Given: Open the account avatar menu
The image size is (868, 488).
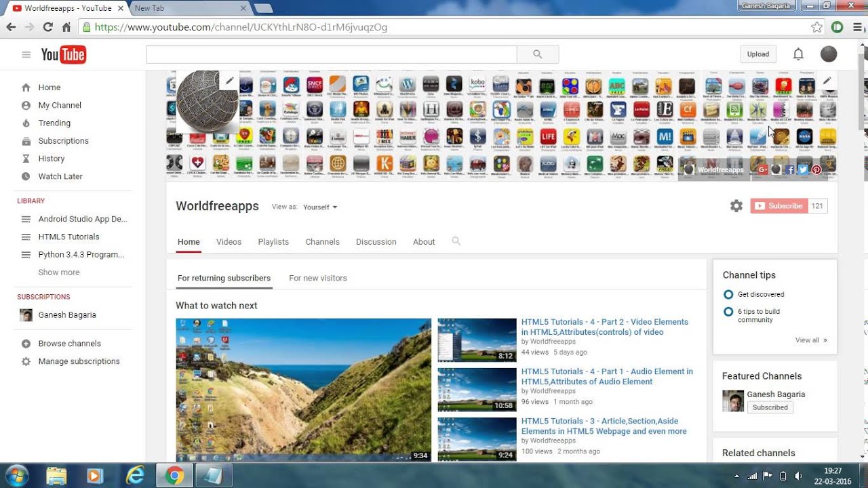Looking at the screenshot, I should point(829,54).
